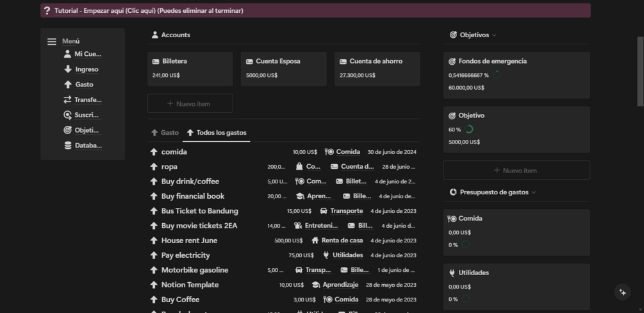Open the House rent June expense

189,241
